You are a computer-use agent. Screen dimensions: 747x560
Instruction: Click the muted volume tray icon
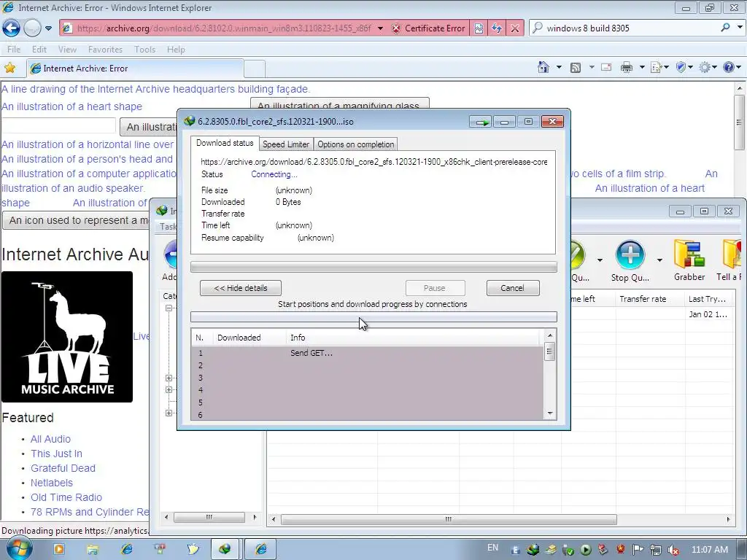coord(673,550)
